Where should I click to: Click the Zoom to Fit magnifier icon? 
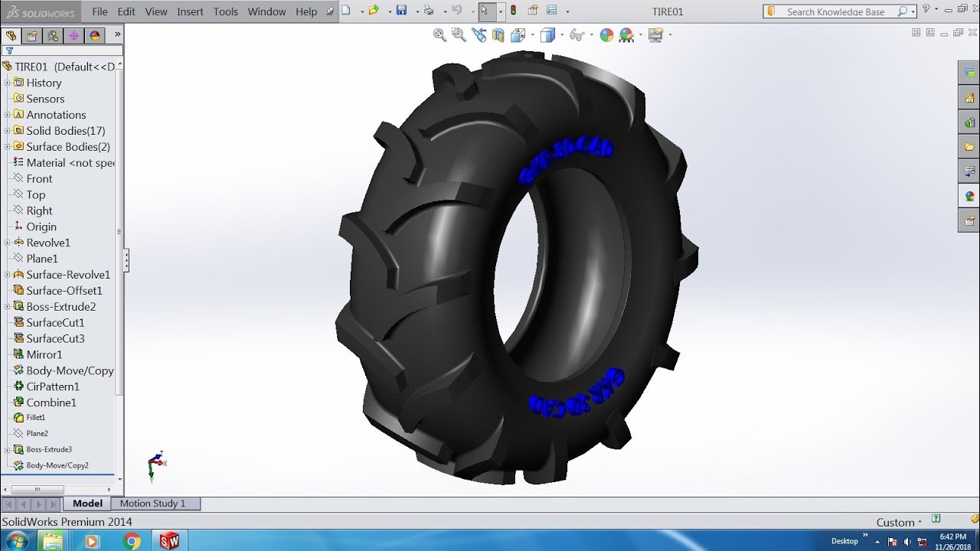click(x=439, y=34)
